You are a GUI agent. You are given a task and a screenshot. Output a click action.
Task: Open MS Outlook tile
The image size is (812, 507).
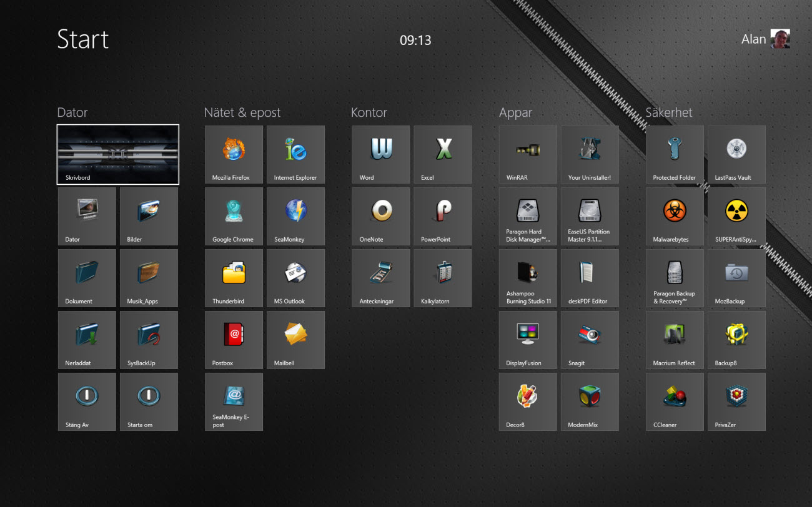(295, 278)
